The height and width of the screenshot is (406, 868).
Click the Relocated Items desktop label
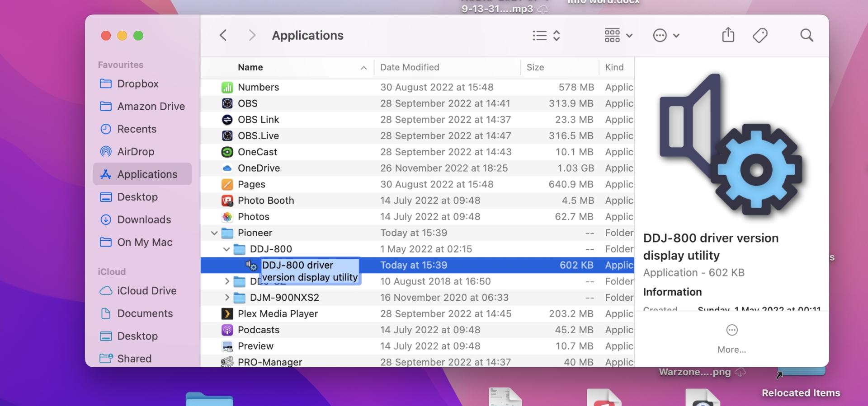(801, 393)
